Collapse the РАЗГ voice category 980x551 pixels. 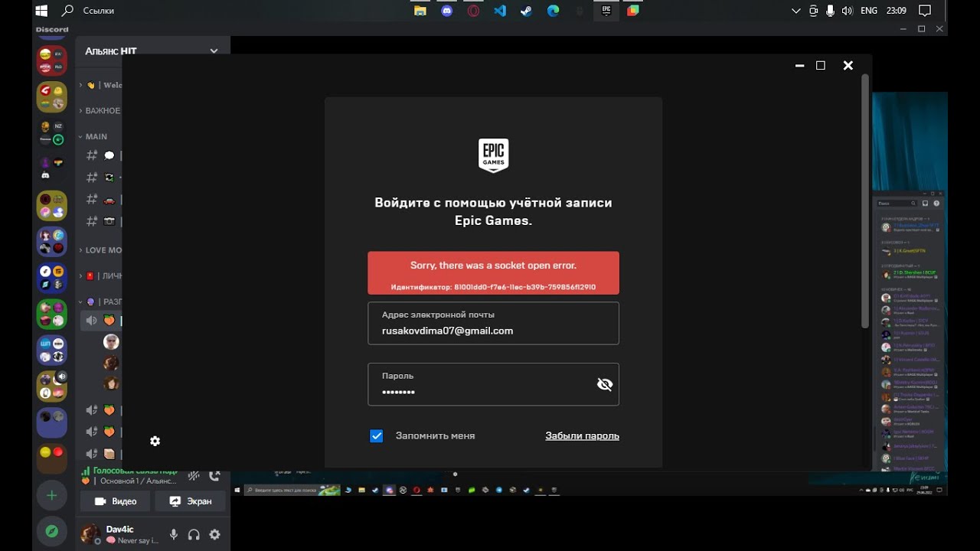click(x=101, y=302)
